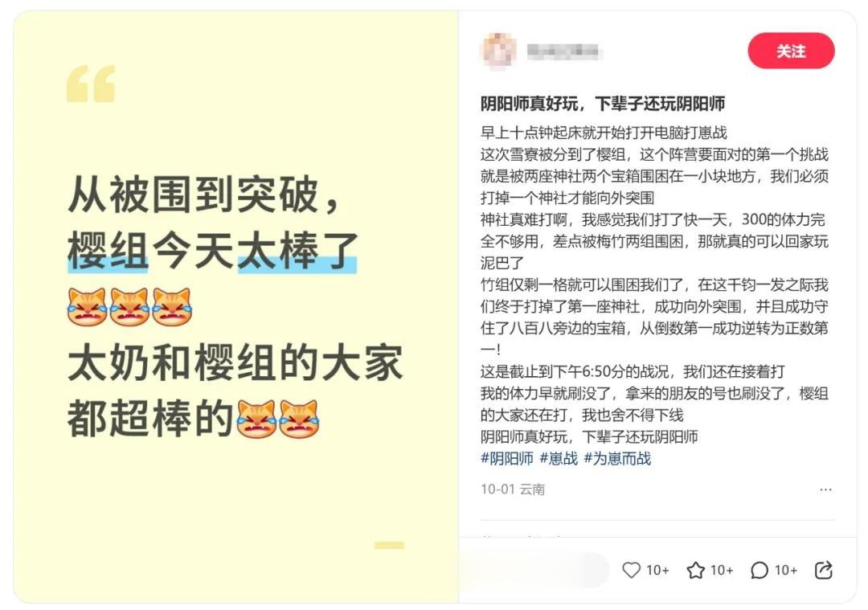Screen dimensions: 868x610
Task: Click the comment input field
Action: 534,570
